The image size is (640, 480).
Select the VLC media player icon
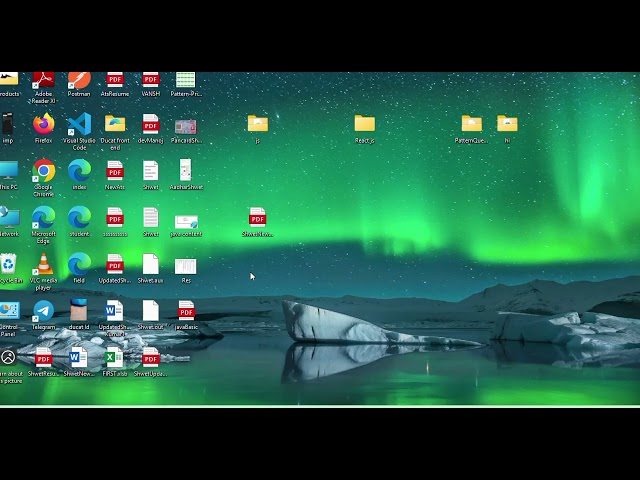coord(43,265)
